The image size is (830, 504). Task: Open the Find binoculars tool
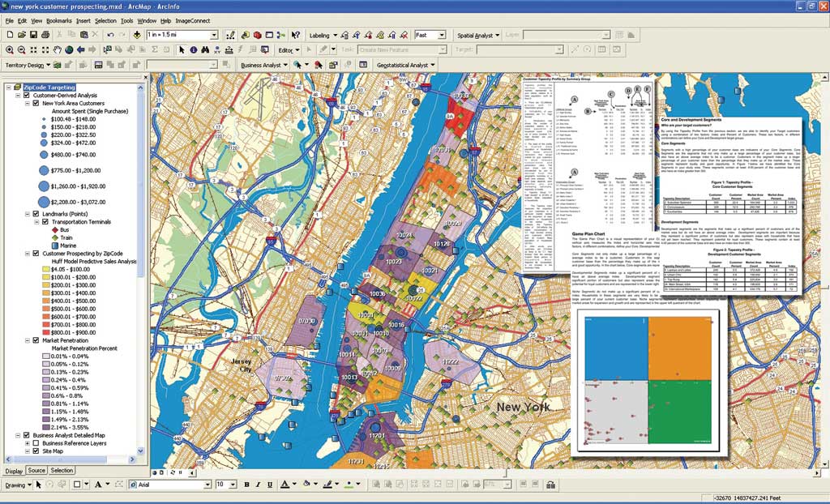(x=205, y=49)
